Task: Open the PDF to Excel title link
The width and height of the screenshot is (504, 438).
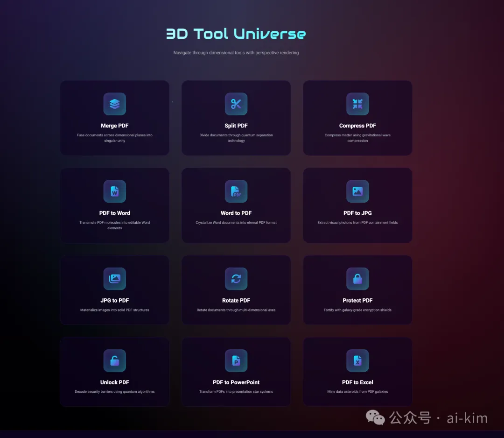Action: 357,382
